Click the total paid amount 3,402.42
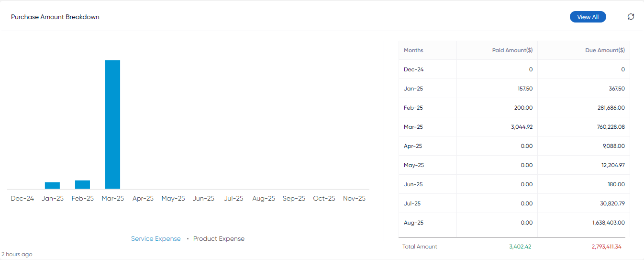The width and height of the screenshot is (644, 260). point(520,247)
